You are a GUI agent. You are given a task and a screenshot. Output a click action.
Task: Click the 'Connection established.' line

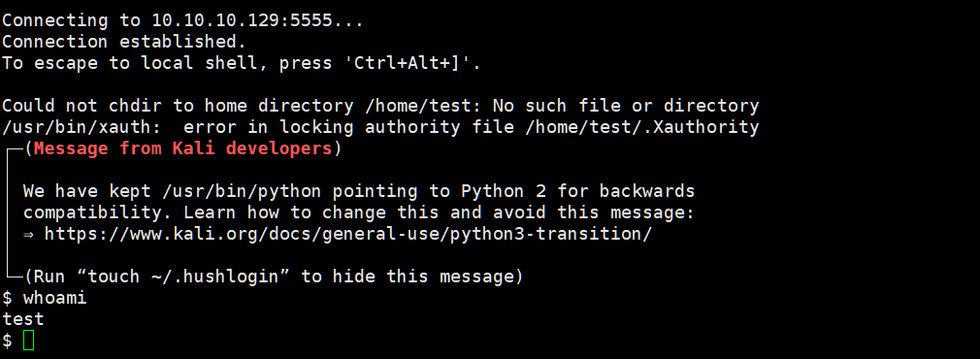pyautogui.click(x=124, y=42)
